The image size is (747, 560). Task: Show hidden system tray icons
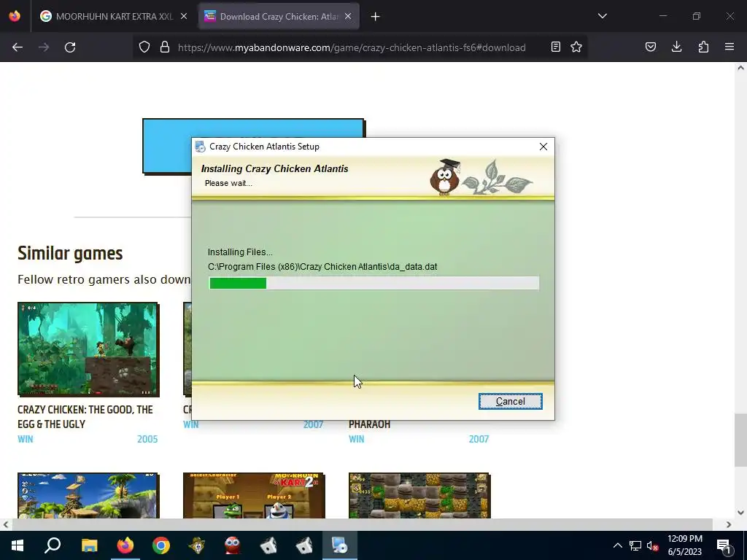pyautogui.click(x=617, y=545)
